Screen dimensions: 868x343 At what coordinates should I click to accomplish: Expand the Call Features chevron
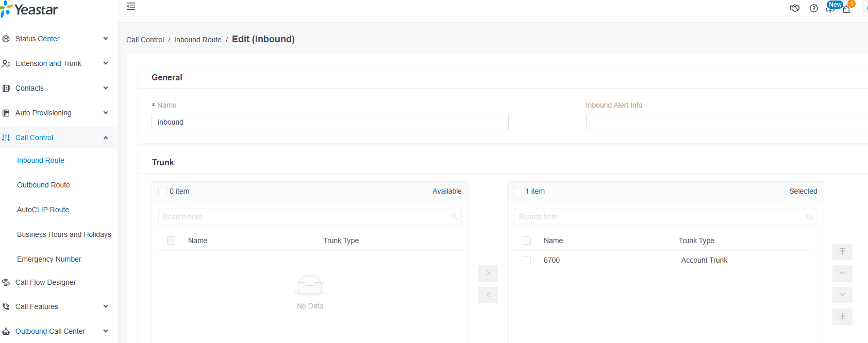pyautogui.click(x=106, y=306)
